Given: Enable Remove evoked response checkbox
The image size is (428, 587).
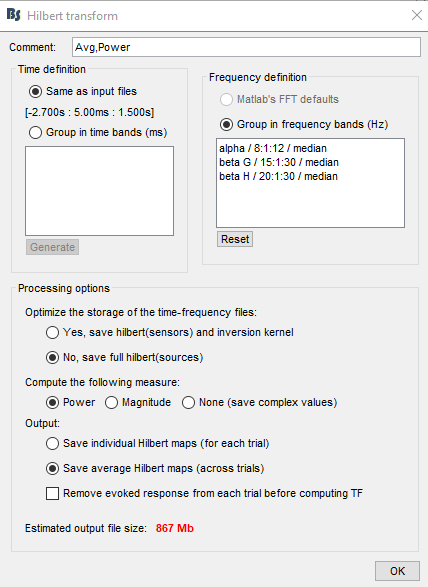Looking at the screenshot, I should (52, 493).
